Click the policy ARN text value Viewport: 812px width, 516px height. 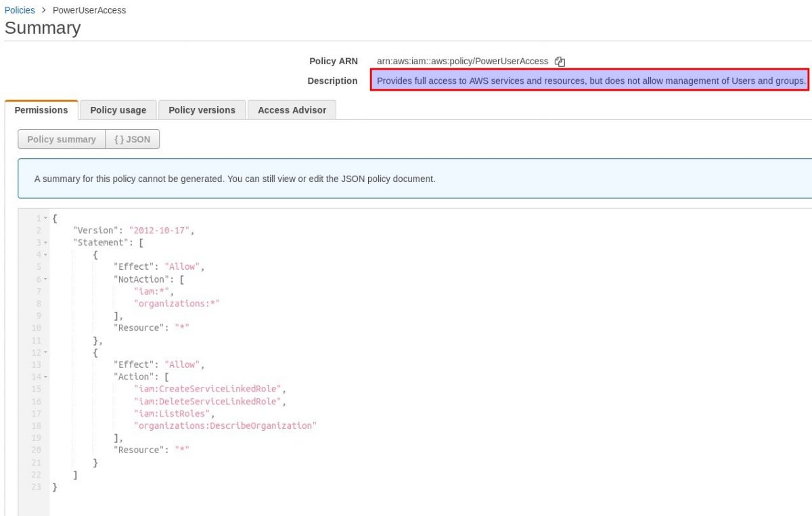point(462,62)
